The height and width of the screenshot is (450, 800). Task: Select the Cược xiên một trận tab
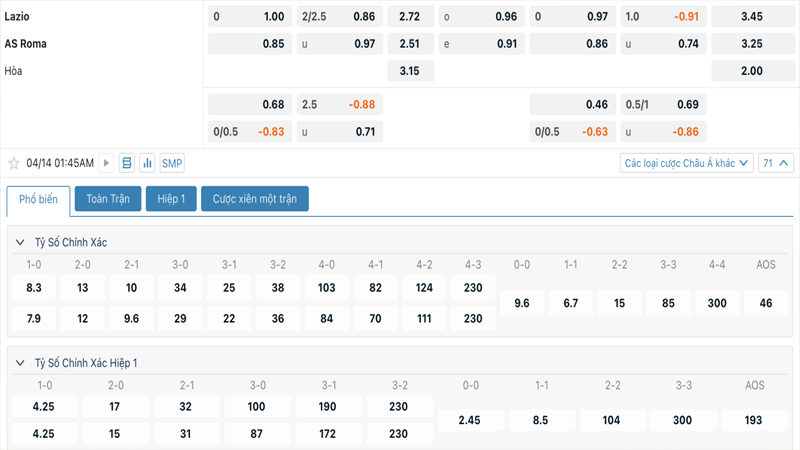click(x=255, y=199)
